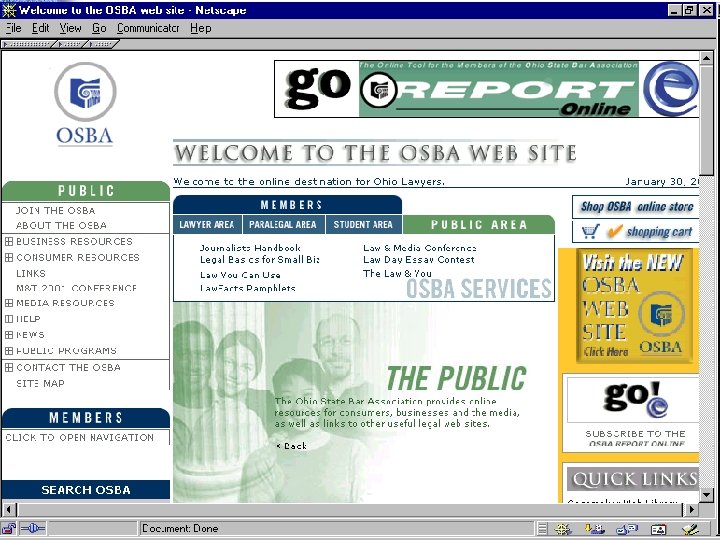Image resolution: width=720 pixels, height=540 pixels.
Task: Expand Public Programs plus box
Action: [9, 351]
